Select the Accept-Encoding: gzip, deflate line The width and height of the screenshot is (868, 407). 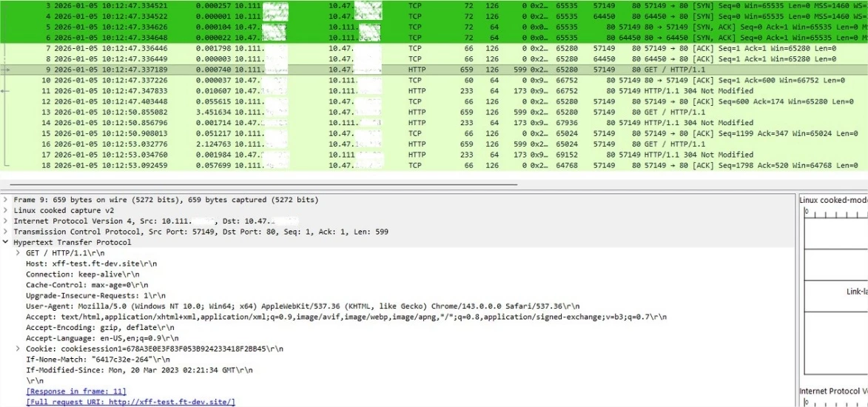pyautogui.click(x=100, y=328)
